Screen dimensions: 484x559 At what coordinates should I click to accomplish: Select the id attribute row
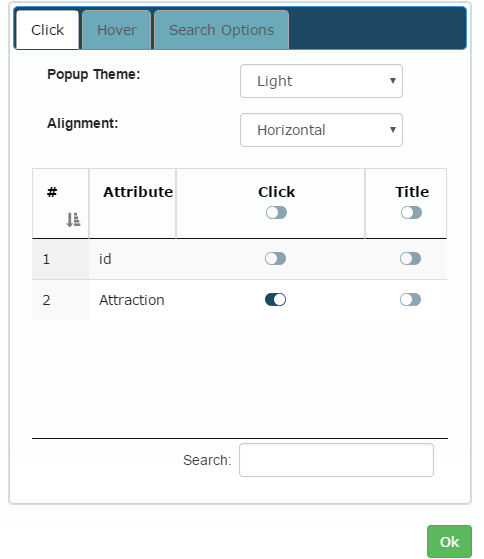tap(239, 259)
